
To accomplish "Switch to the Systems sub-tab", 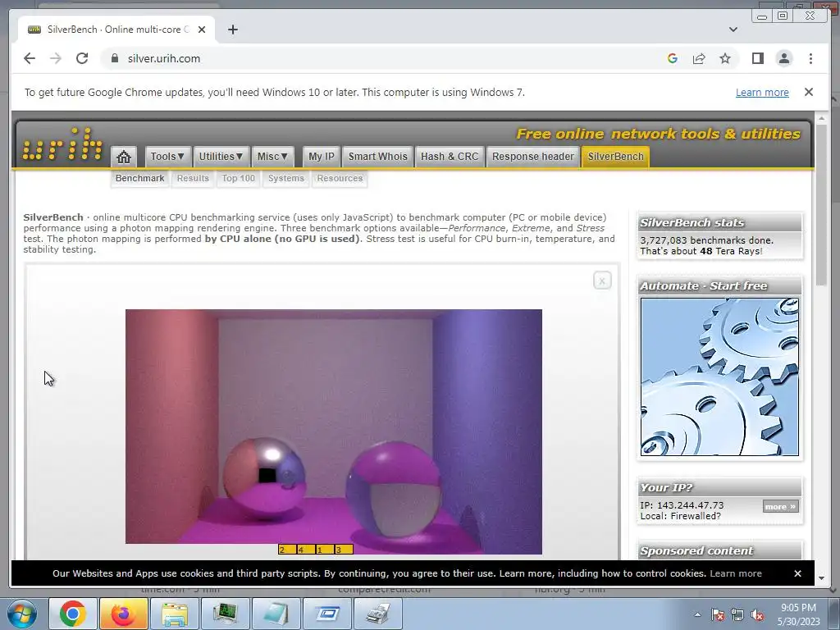I will (286, 178).
